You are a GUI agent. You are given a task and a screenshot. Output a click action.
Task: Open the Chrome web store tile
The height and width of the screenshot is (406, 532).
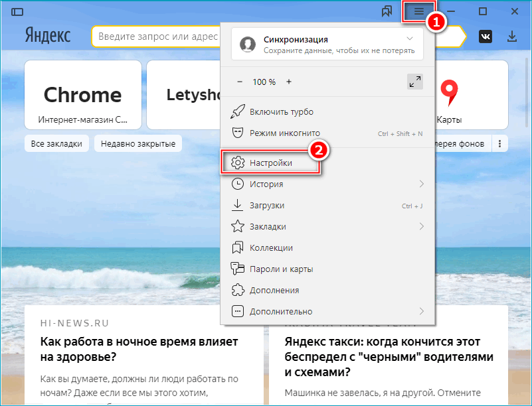coord(83,94)
